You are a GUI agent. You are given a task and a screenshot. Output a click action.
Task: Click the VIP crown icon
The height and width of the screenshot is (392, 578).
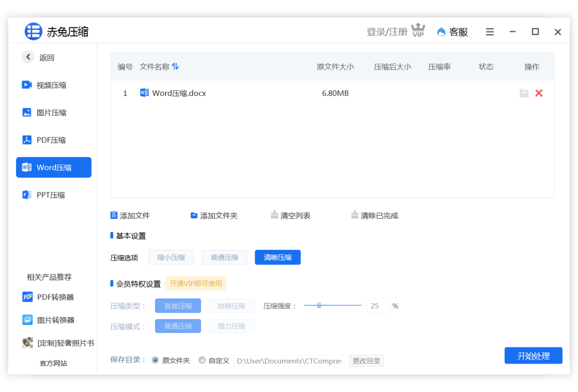(418, 31)
